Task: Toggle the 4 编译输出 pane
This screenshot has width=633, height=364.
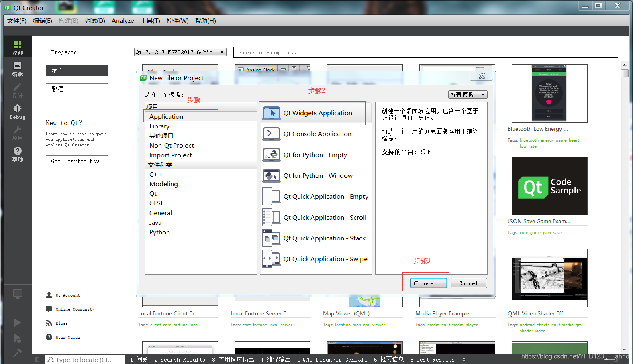Action: click(276, 360)
